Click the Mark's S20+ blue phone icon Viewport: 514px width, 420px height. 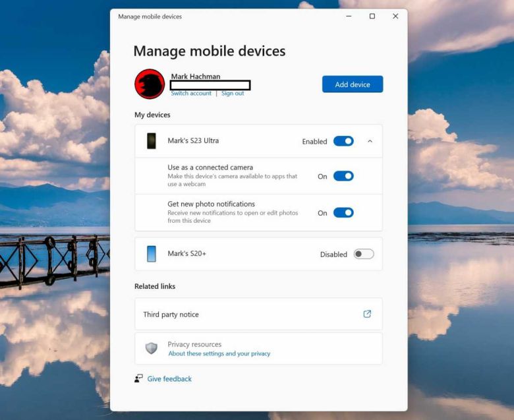pos(152,254)
